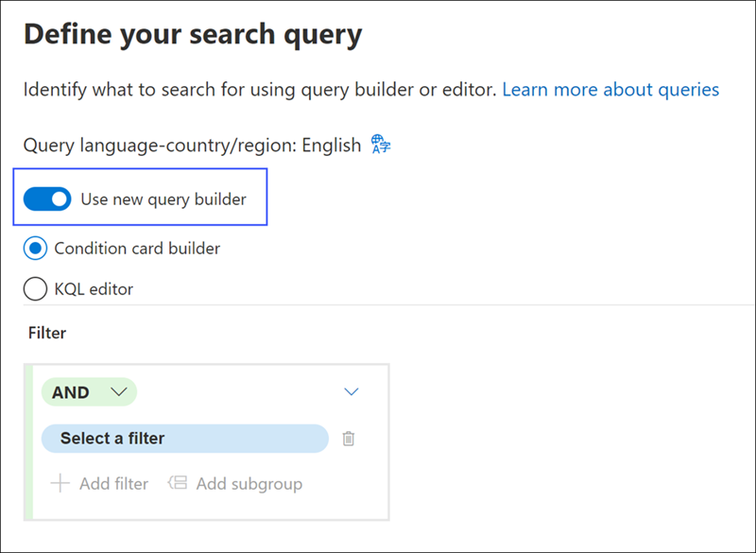Click the Condition card builder text label
This screenshot has height=553, width=756.
pyautogui.click(x=137, y=249)
